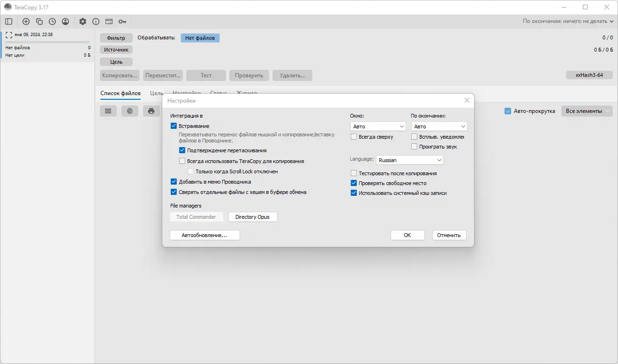The height and width of the screenshot is (364, 618).
Task: Open the Цель tab beside Список файлов
Action: coord(157,93)
